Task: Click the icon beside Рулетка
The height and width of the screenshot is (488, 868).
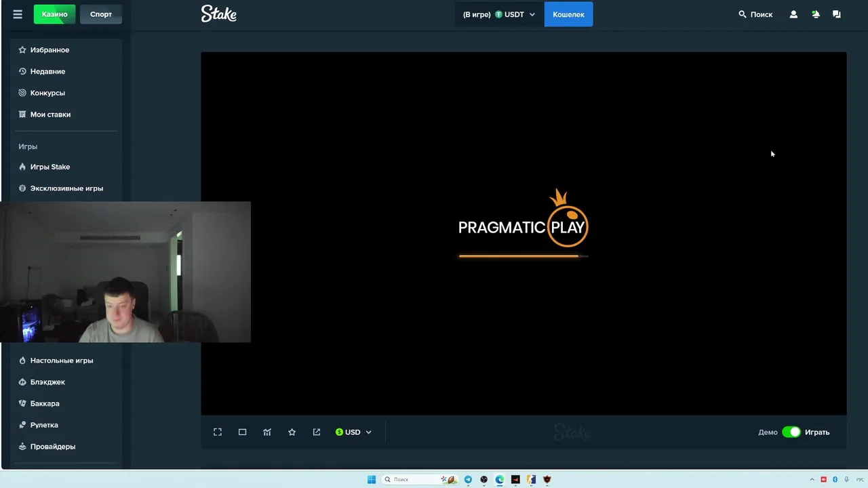Action: click(22, 425)
